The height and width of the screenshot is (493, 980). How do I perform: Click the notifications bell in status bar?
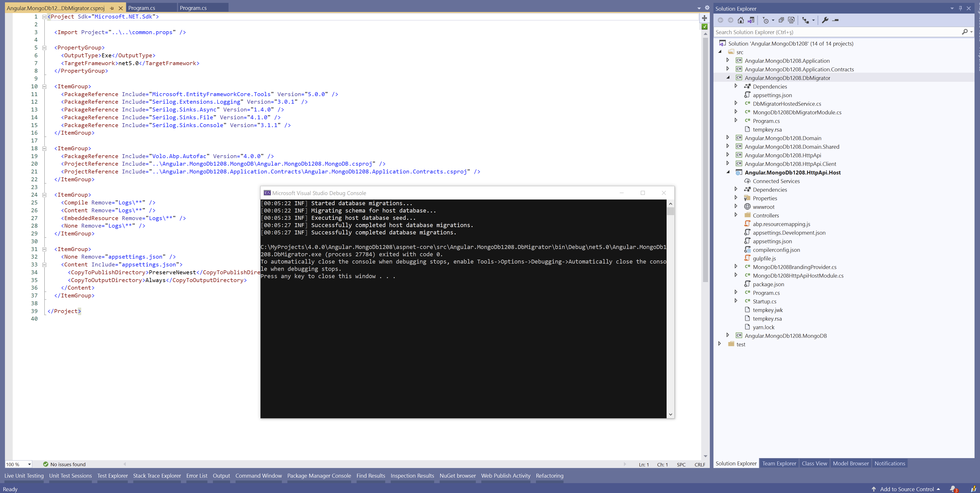click(x=953, y=489)
